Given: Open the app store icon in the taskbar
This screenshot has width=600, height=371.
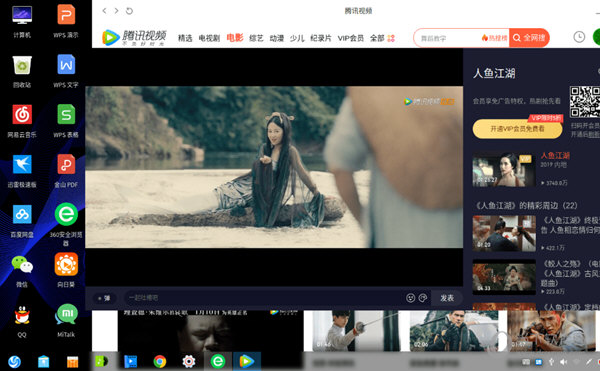Looking at the screenshot, I should point(43,361).
